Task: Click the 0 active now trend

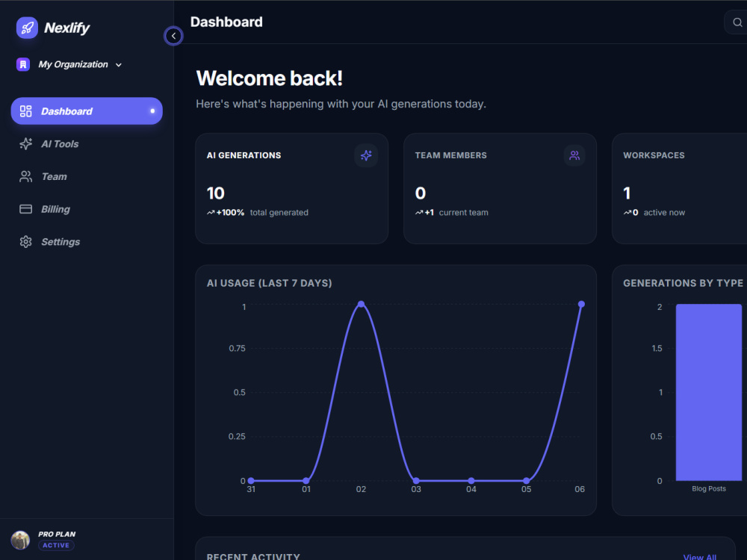Action: point(654,212)
